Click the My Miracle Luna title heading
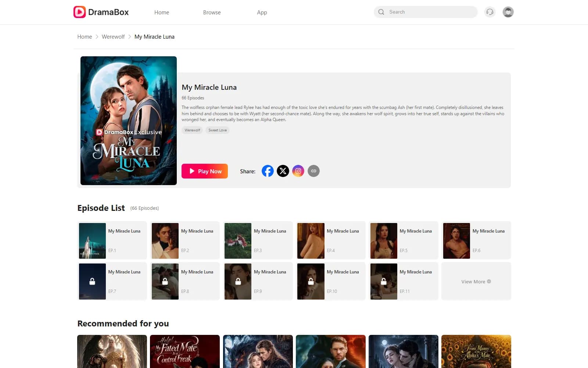Viewport: 588px width, 368px height. coord(209,87)
